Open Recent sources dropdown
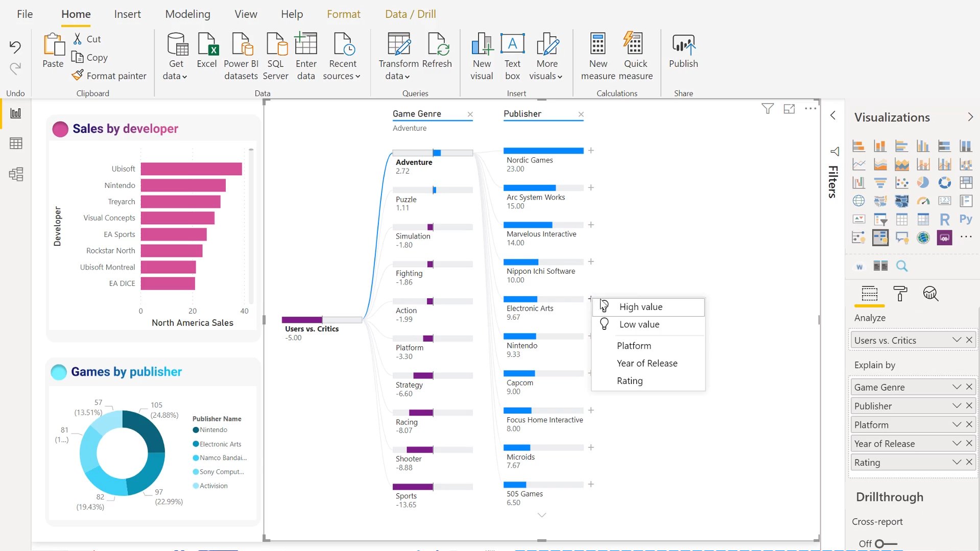Viewport: 980px width, 551px height. (x=342, y=76)
